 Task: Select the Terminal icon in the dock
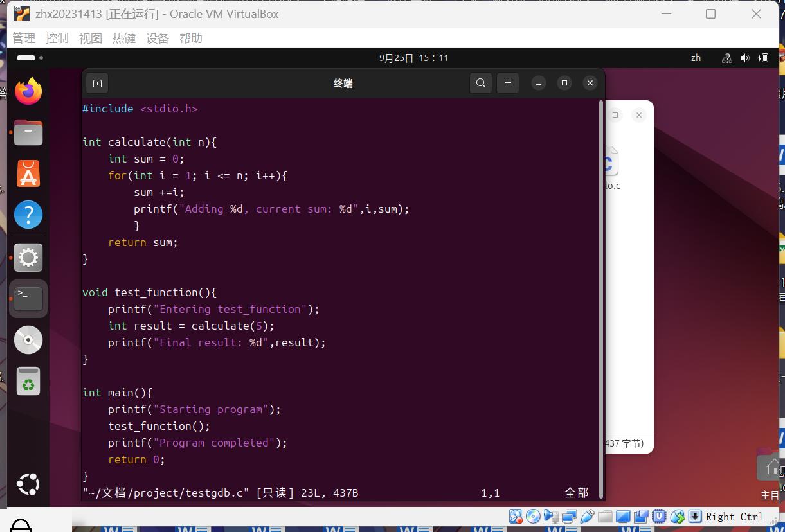(x=28, y=299)
